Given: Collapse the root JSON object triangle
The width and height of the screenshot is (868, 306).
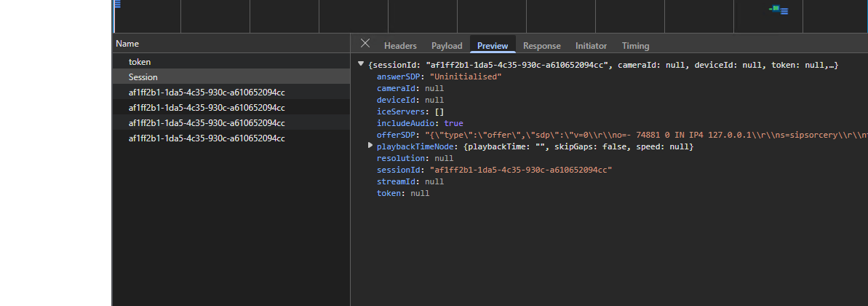Looking at the screenshot, I should click(362, 65).
